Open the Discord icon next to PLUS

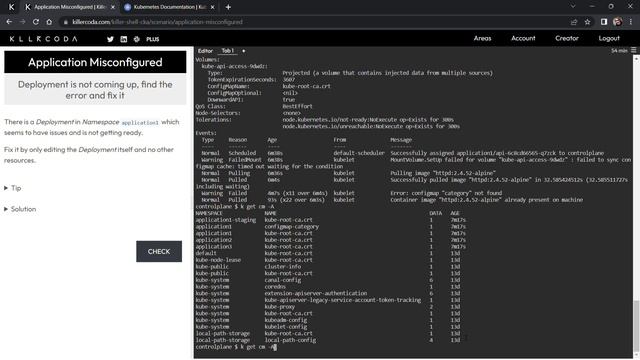tap(137, 39)
